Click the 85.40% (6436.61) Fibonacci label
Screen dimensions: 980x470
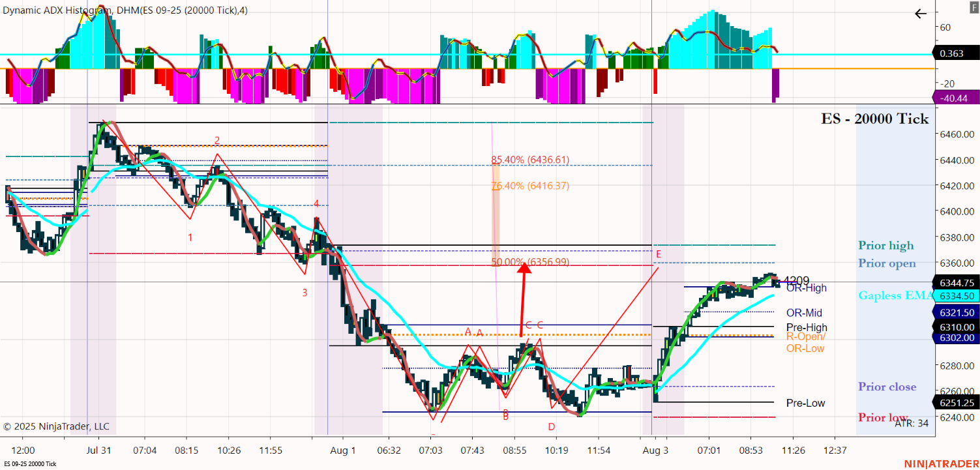530,160
